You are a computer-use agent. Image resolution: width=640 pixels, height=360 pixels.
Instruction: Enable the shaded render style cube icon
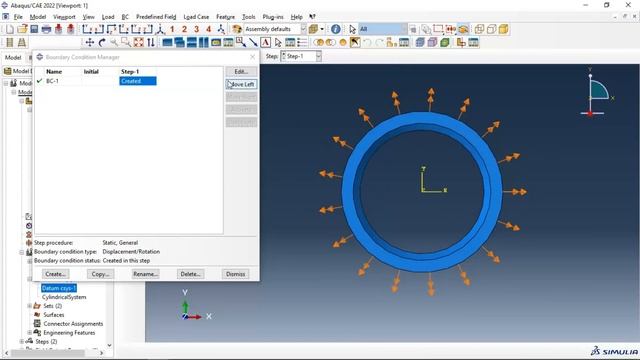coord(504,29)
